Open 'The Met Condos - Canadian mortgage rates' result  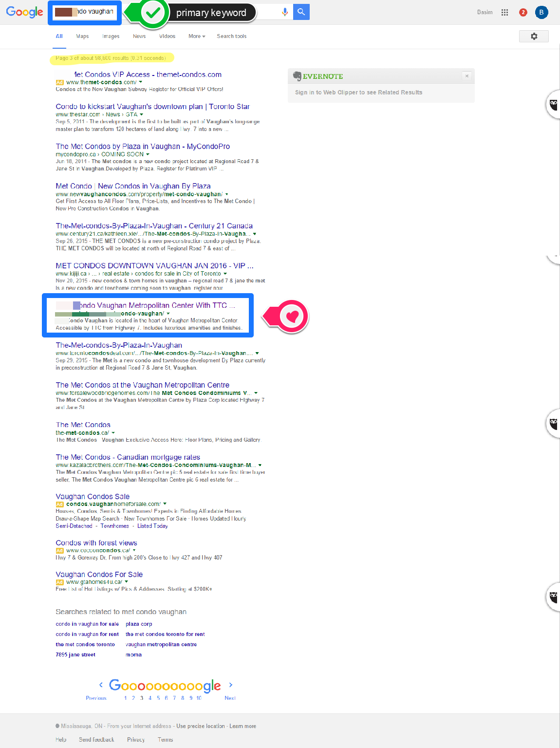[x=128, y=457]
